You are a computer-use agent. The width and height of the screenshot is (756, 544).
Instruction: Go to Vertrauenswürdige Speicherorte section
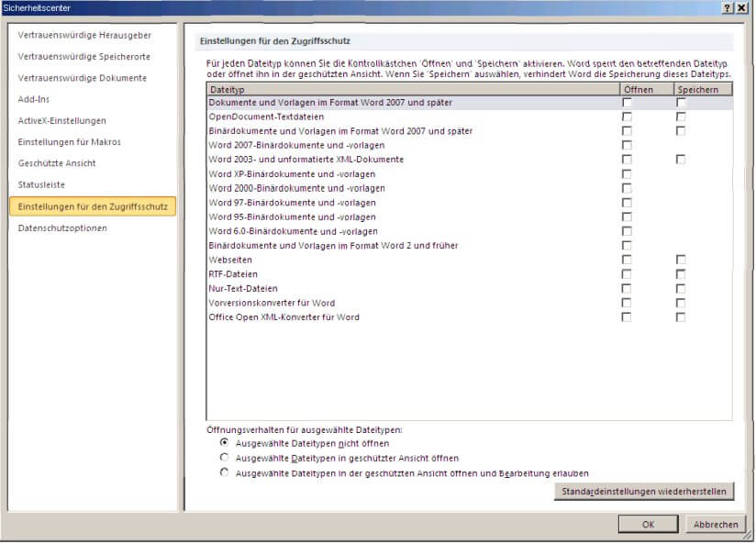coord(84,56)
